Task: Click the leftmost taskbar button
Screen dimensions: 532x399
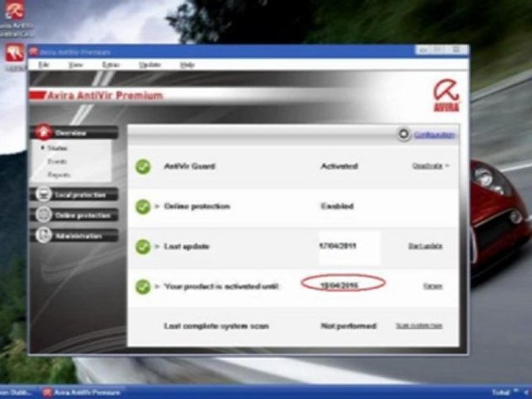Action: click(x=16, y=392)
